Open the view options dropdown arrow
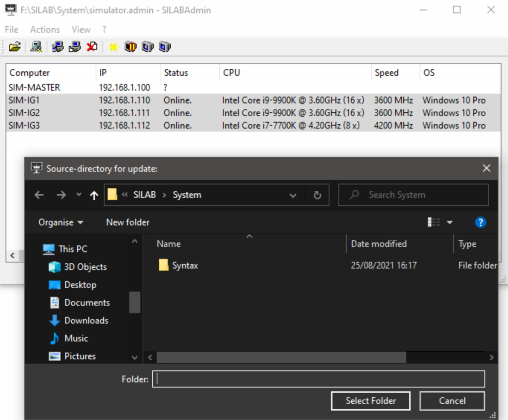This screenshot has height=420, width=508. pos(450,223)
